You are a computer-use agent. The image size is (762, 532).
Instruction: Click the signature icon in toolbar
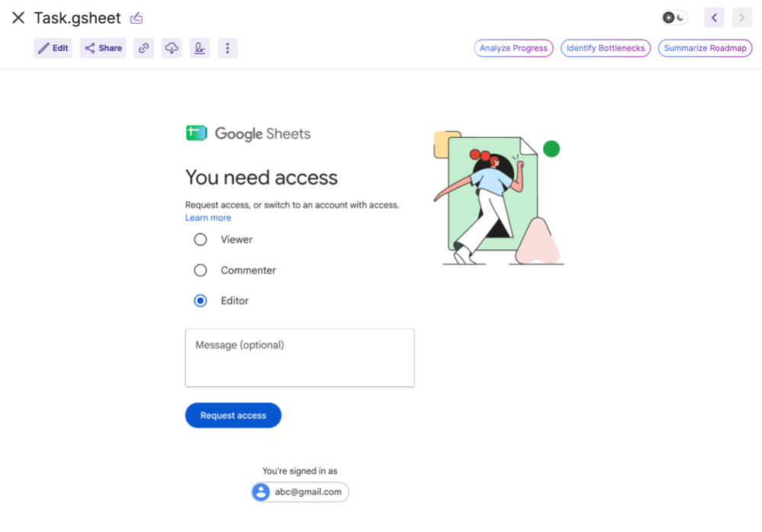pos(200,48)
